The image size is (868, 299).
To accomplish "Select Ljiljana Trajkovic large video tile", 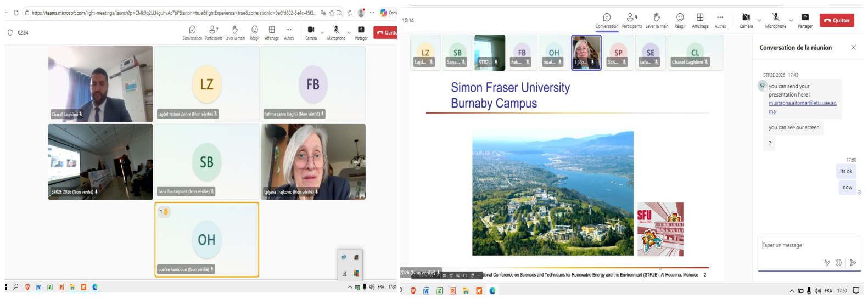I will 313,162.
